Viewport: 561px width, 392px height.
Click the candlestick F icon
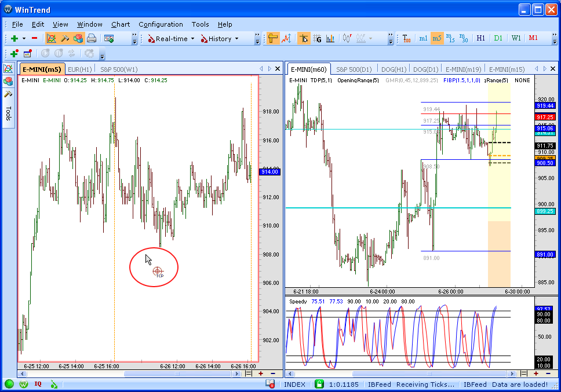coord(347,38)
